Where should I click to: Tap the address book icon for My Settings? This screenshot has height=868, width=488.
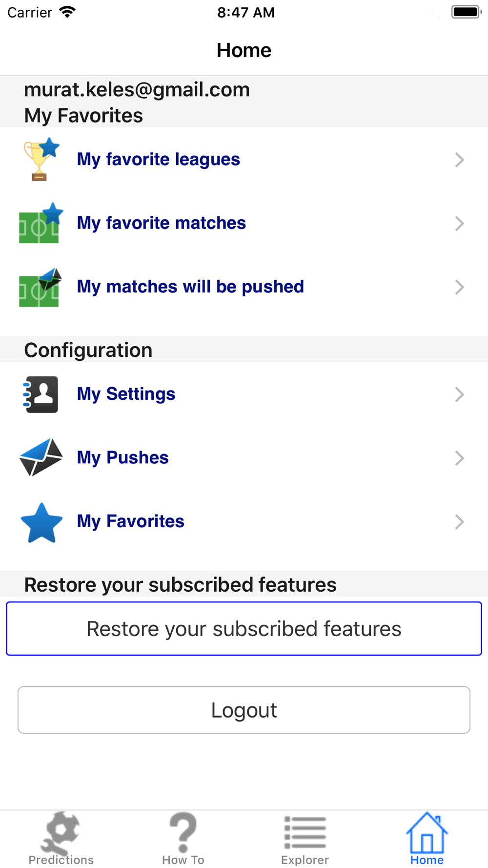tap(41, 394)
